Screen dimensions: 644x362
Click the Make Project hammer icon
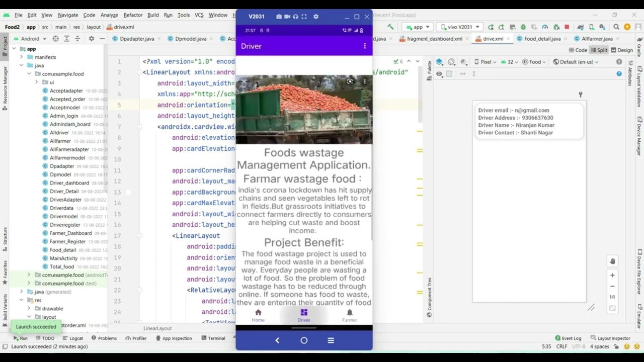390,27
